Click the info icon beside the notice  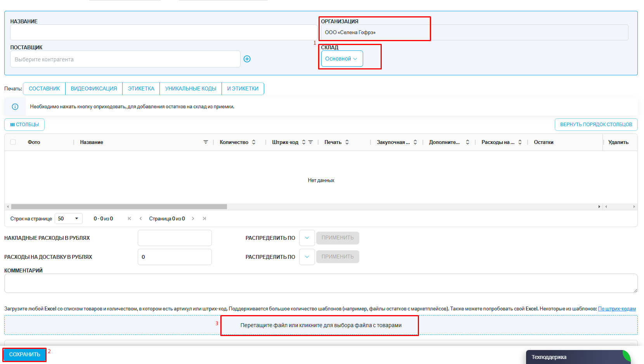coord(15,107)
